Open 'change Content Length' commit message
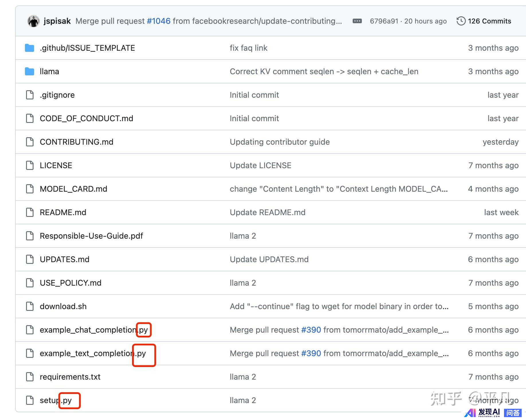 (x=339, y=189)
